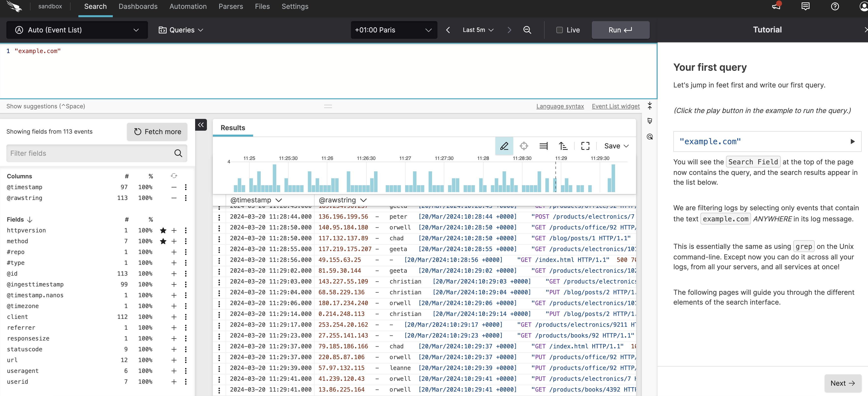The height and width of the screenshot is (396, 868).
Task: Remove @timestamp column with minus
Action: click(x=174, y=187)
